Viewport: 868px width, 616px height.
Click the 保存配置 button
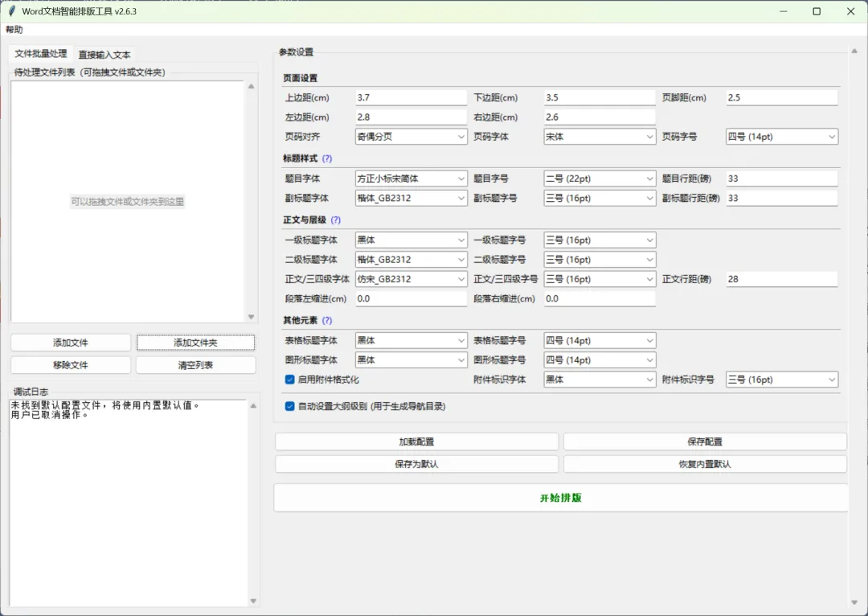coord(705,441)
